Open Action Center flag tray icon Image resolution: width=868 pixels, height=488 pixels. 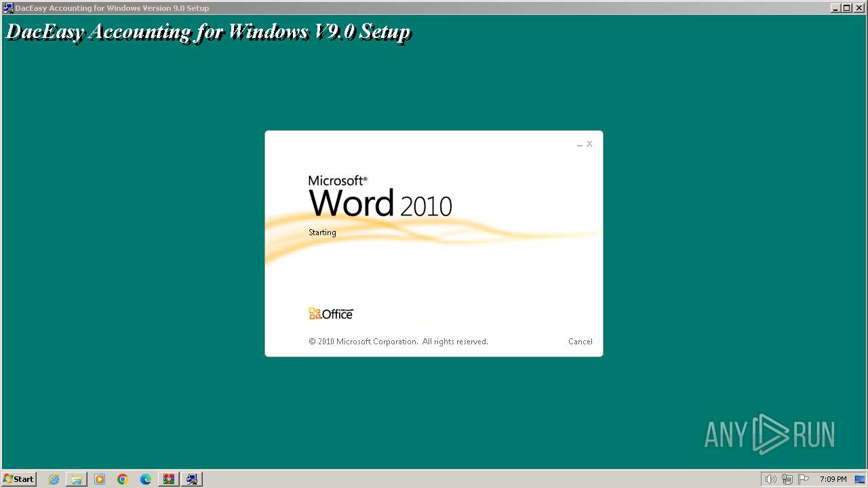tap(804, 479)
